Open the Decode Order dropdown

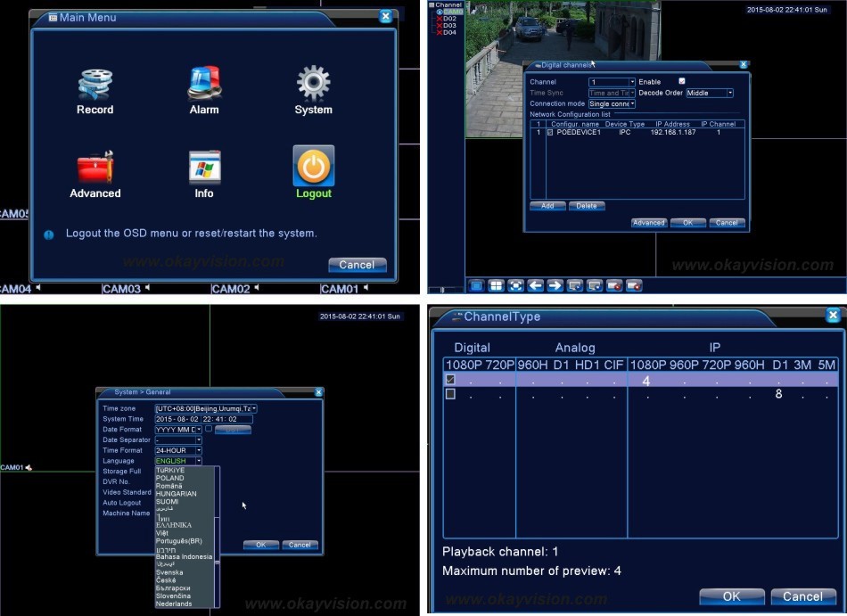pyautogui.click(x=729, y=93)
